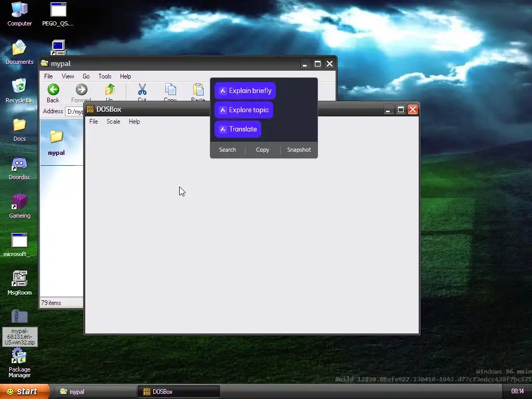Image resolution: width=532 pixels, height=399 pixels.
Task: Open the computer shortcut icon below PEGO_QS
Action: pos(58,47)
